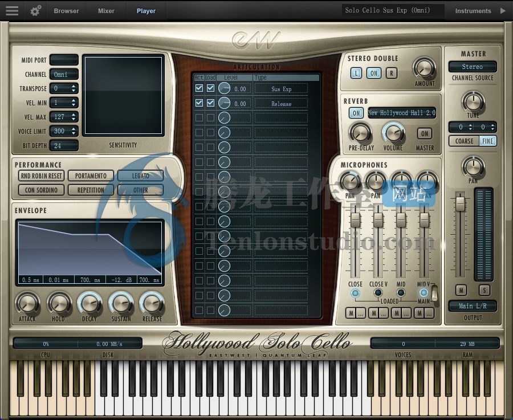Click the envelope Hold knob
This screenshot has height=420, width=513.
[x=59, y=303]
